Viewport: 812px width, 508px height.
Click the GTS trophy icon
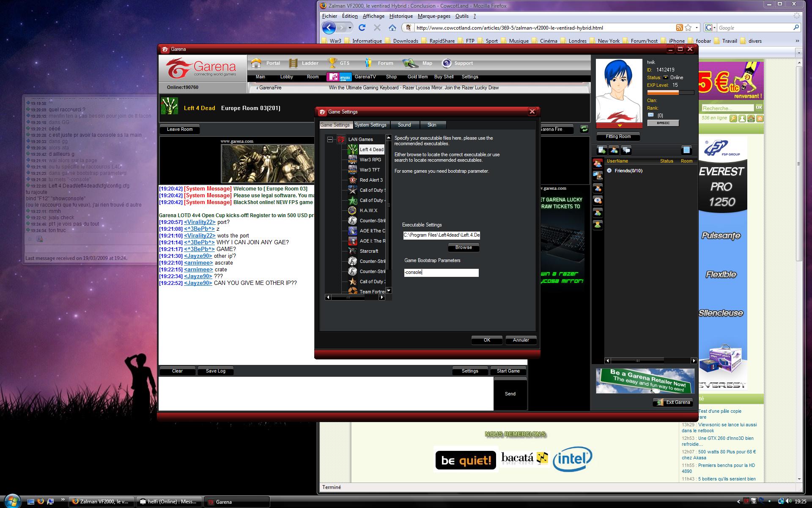pos(332,63)
